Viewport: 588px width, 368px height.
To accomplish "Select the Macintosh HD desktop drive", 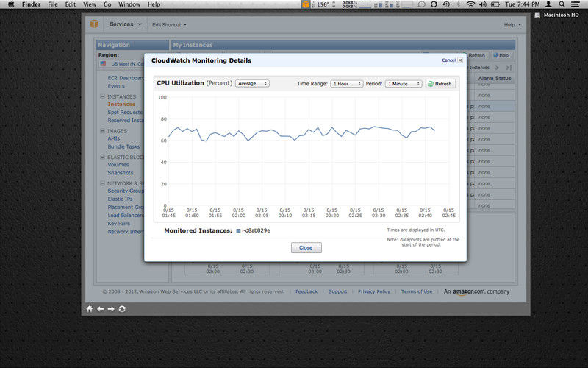I will (x=556, y=15).
